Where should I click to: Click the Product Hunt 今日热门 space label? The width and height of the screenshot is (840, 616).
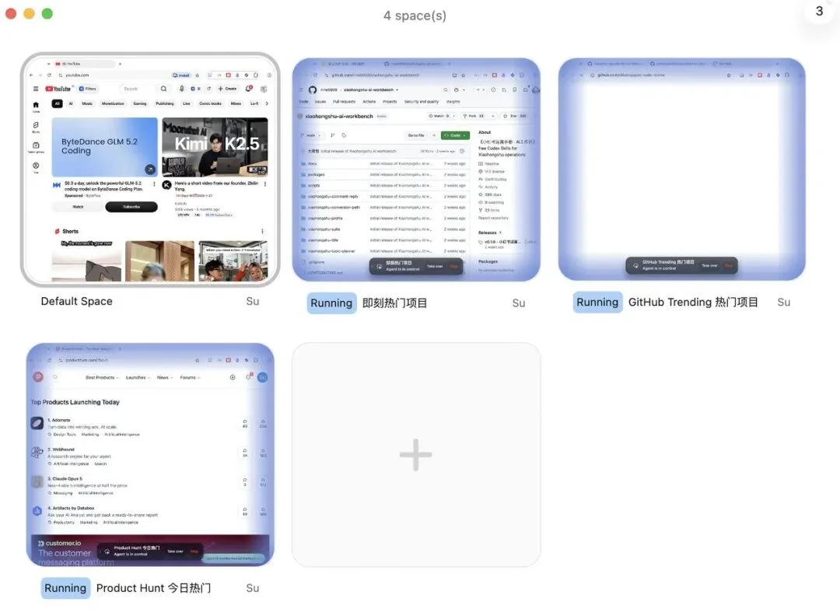(x=153, y=588)
